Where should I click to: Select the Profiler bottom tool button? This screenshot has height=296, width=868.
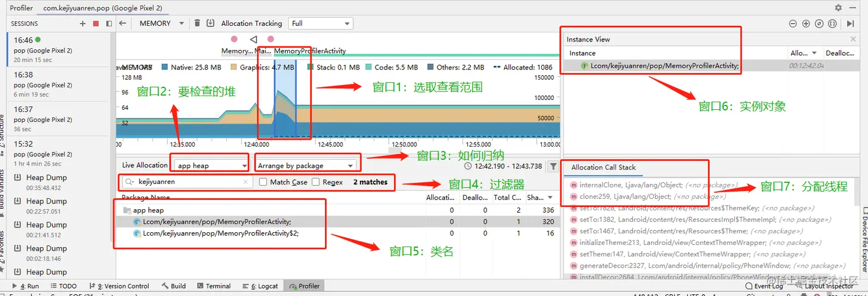coord(305,286)
